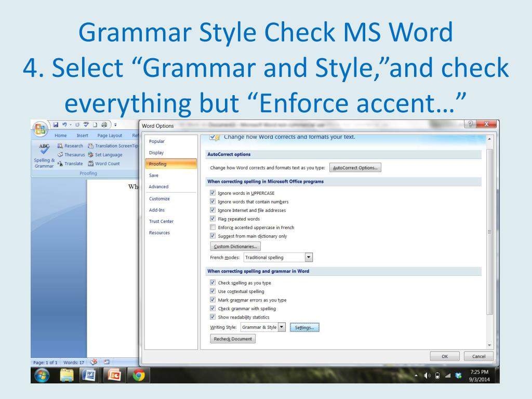This screenshot has height=399, width=532.
Task: Open the Thesaurus tool
Action: tap(71, 154)
